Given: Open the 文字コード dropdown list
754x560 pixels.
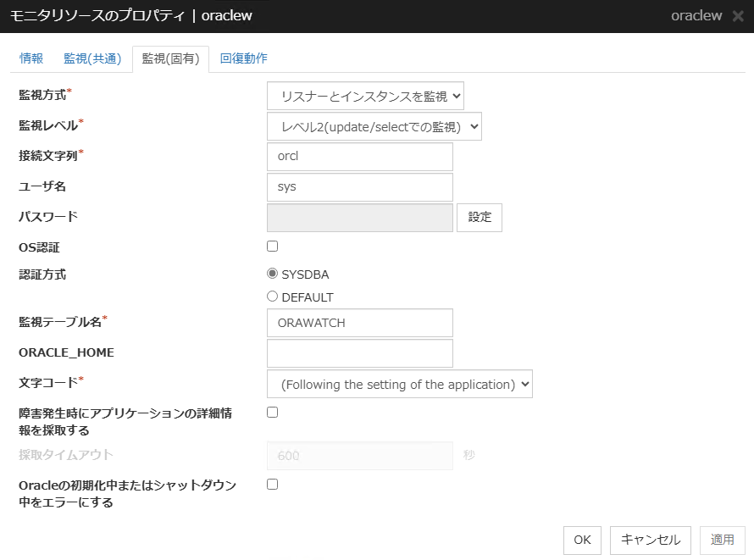Looking at the screenshot, I should point(400,384).
